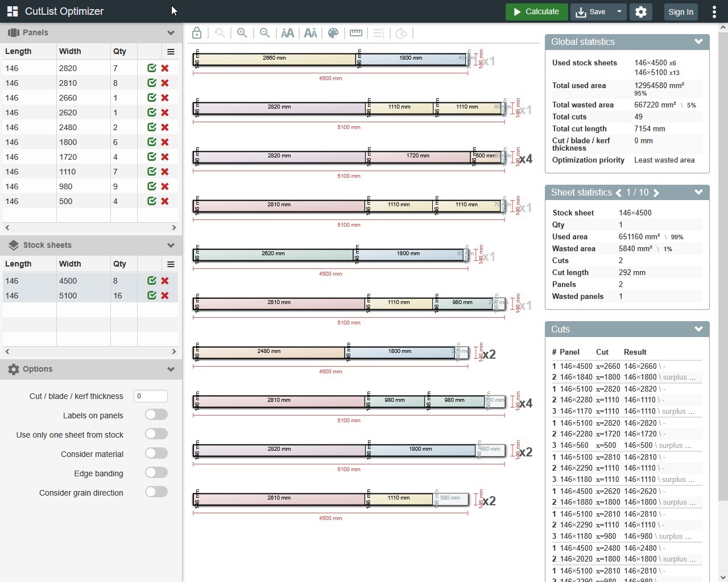Open the vertical three-dot menu

point(714,12)
